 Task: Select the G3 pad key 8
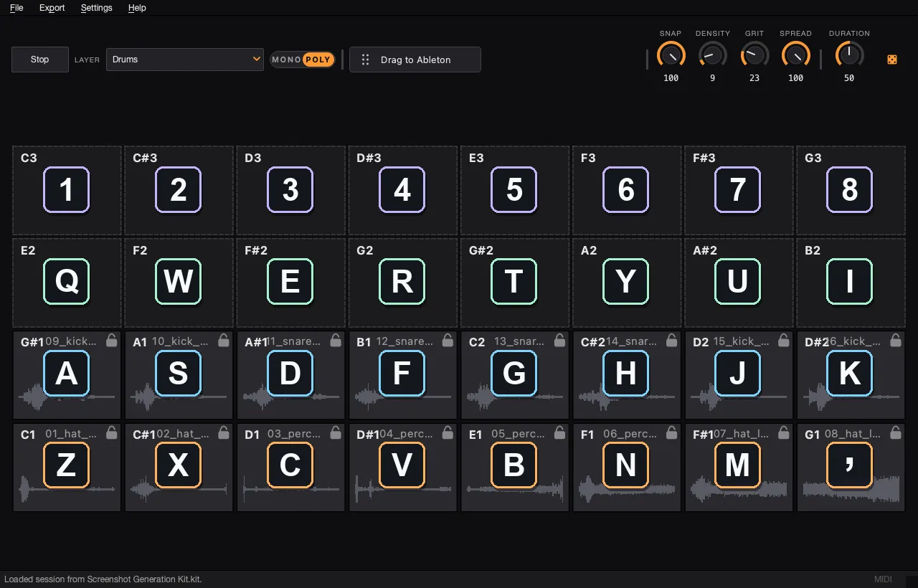850,190
